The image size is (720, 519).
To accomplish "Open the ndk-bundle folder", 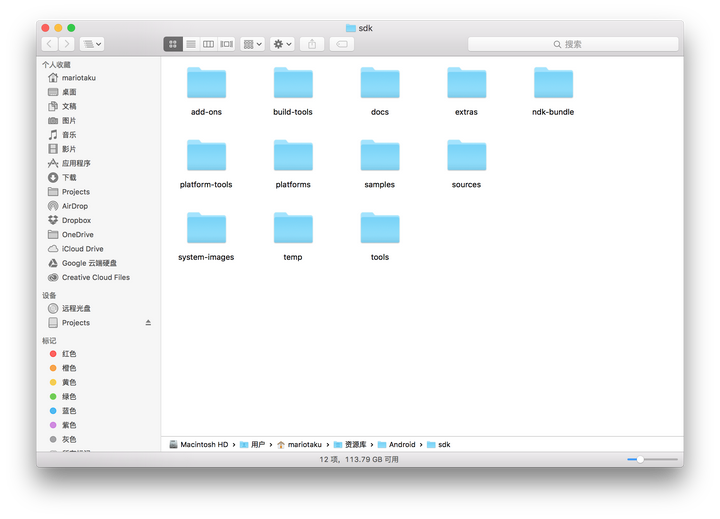I will 553,83.
